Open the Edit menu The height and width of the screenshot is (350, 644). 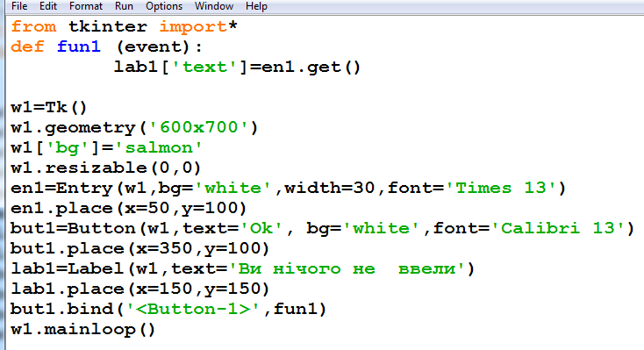click(48, 6)
